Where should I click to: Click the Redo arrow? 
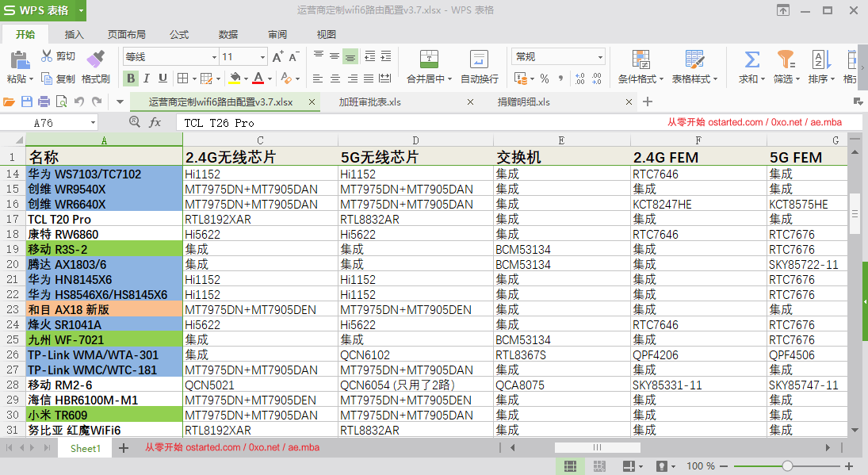click(x=97, y=102)
